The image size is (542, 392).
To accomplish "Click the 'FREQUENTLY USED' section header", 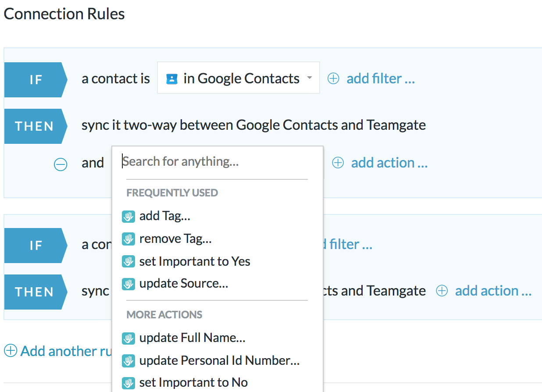I will tap(172, 193).
